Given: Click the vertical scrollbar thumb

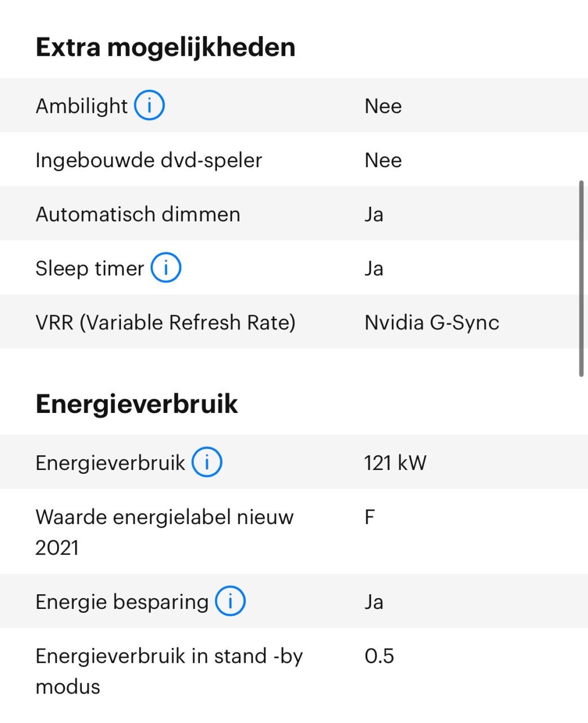Looking at the screenshot, I should coord(581,278).
